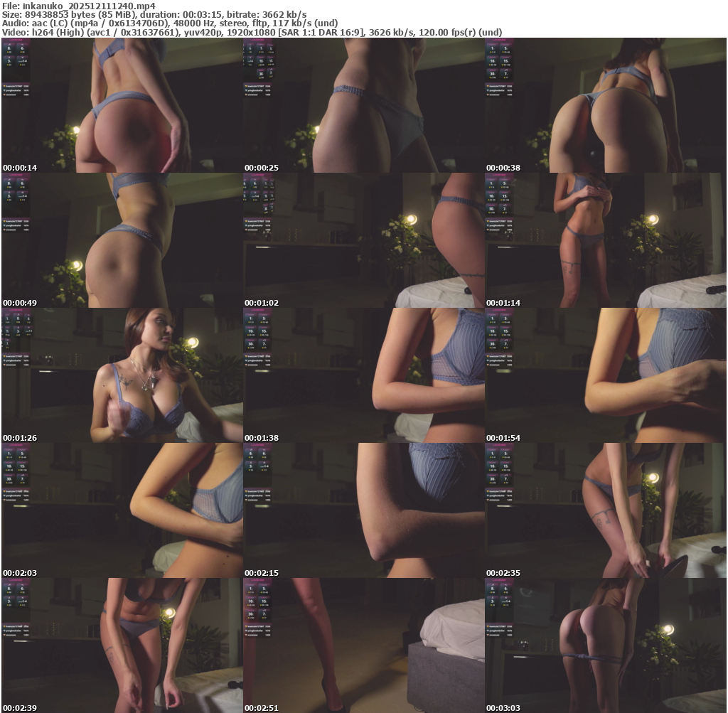Select the 00:01:02 preview frame
The width and height of the screenshot is (728, 713).
coord(363,240)
